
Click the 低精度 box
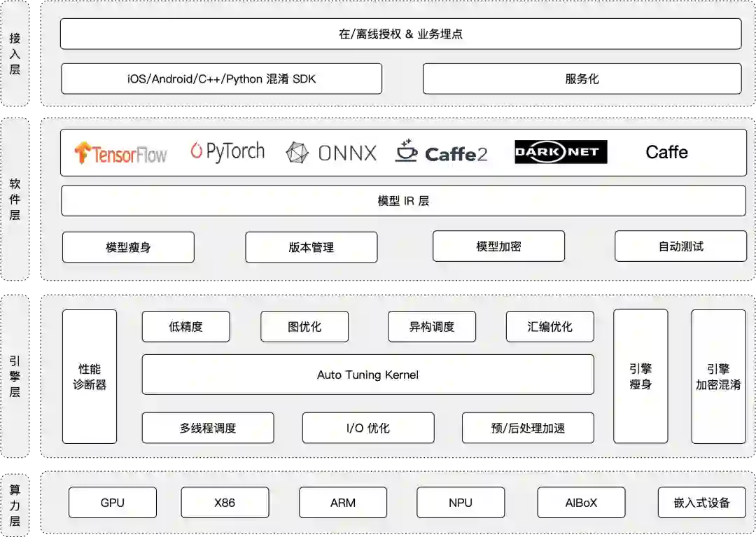(185, 326)
